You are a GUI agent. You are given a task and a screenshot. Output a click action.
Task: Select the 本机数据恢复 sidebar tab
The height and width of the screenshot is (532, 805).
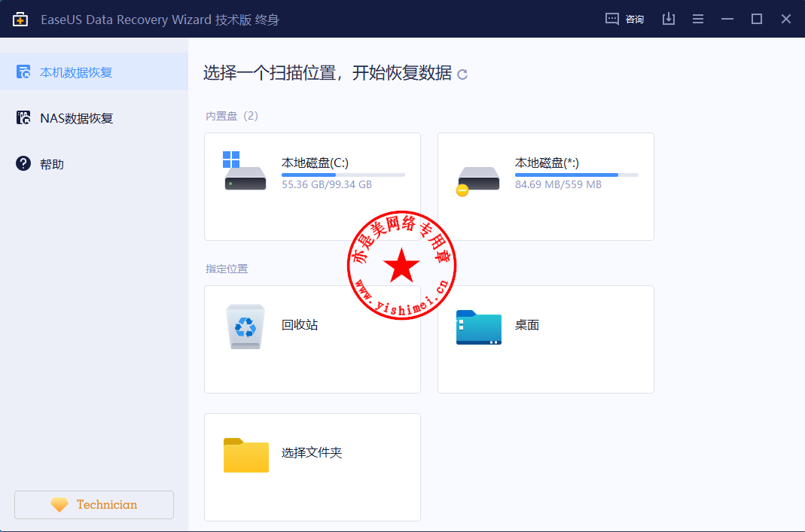pyautogui.click(x=94, y=71)
